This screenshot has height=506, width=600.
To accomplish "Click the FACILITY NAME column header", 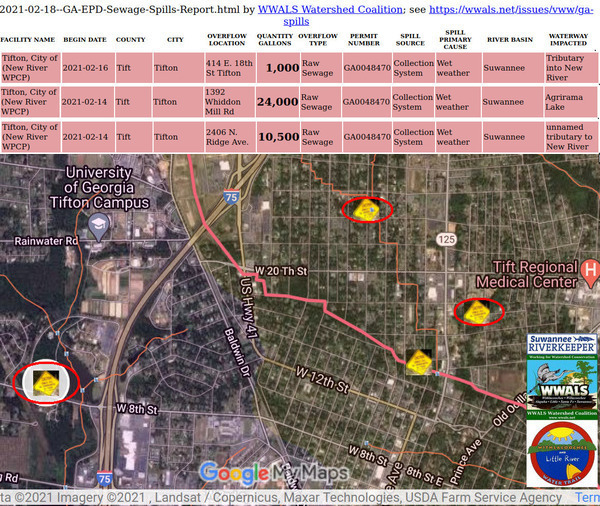I will click(28, 39).
